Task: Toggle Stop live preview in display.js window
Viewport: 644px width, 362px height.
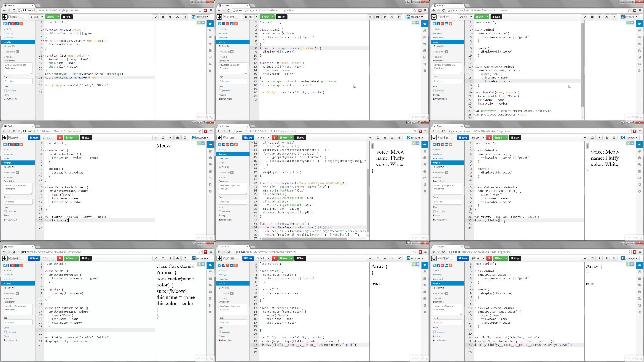Action: coord(300,137)
